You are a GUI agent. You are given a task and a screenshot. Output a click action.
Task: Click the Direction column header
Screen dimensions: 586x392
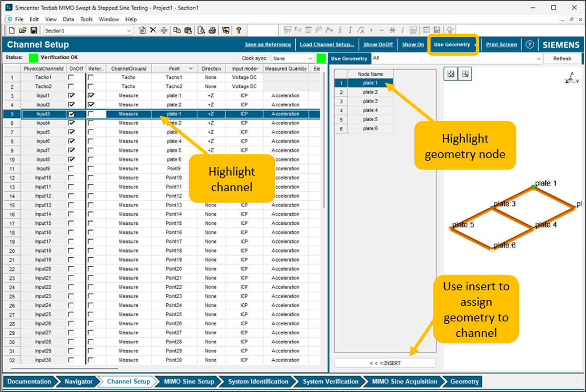click(211, 69)
